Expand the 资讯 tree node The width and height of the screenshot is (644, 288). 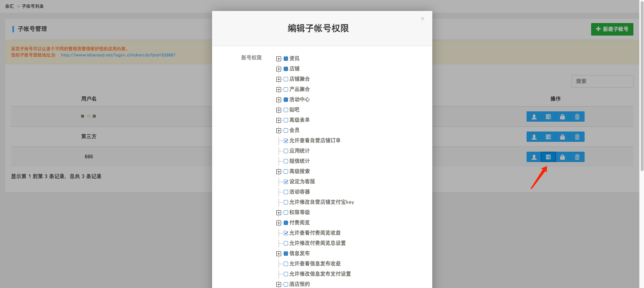[279, 59]
